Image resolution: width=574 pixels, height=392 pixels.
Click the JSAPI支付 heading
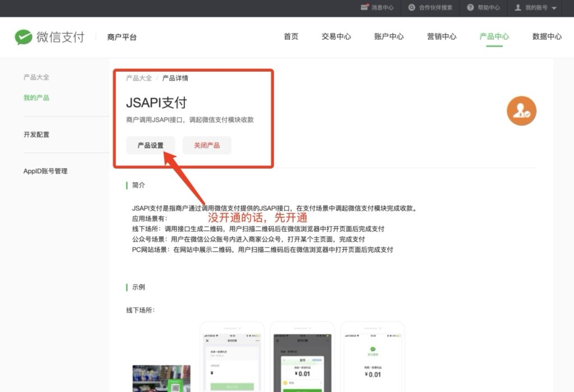click(157, 103)
